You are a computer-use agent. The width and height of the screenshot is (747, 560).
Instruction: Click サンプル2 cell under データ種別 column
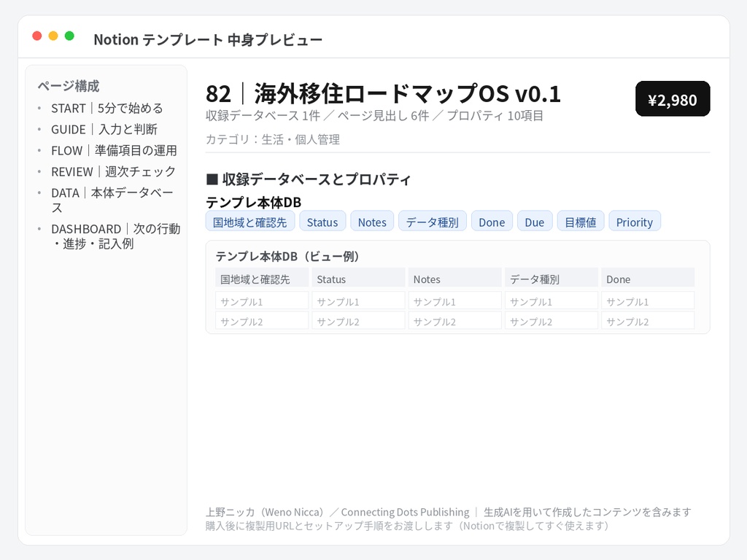click(551, 321)
